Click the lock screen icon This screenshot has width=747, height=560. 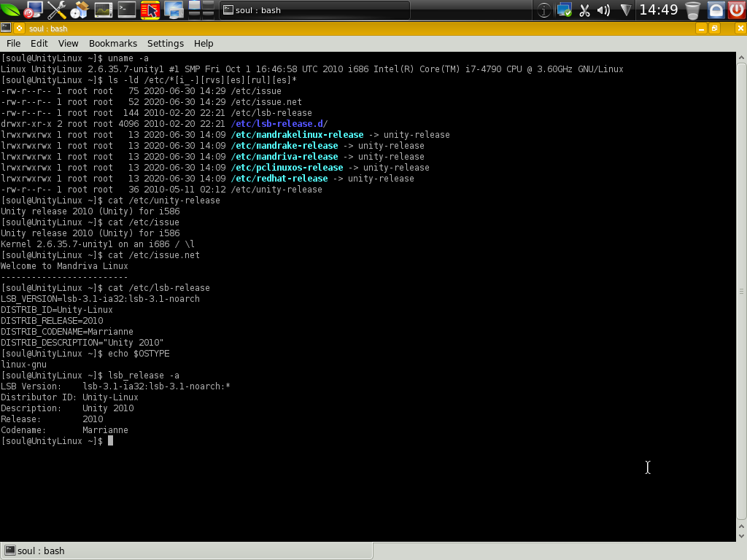716,10
